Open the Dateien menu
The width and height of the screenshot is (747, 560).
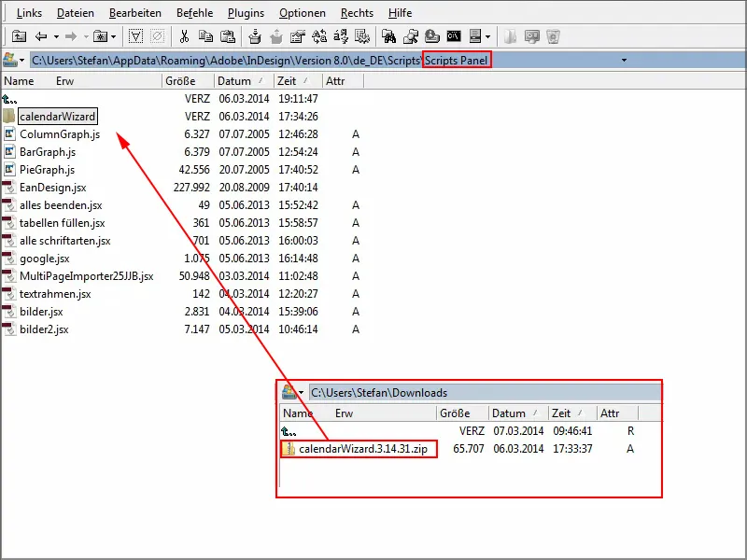pyautogui.click(x=76, y=13)
